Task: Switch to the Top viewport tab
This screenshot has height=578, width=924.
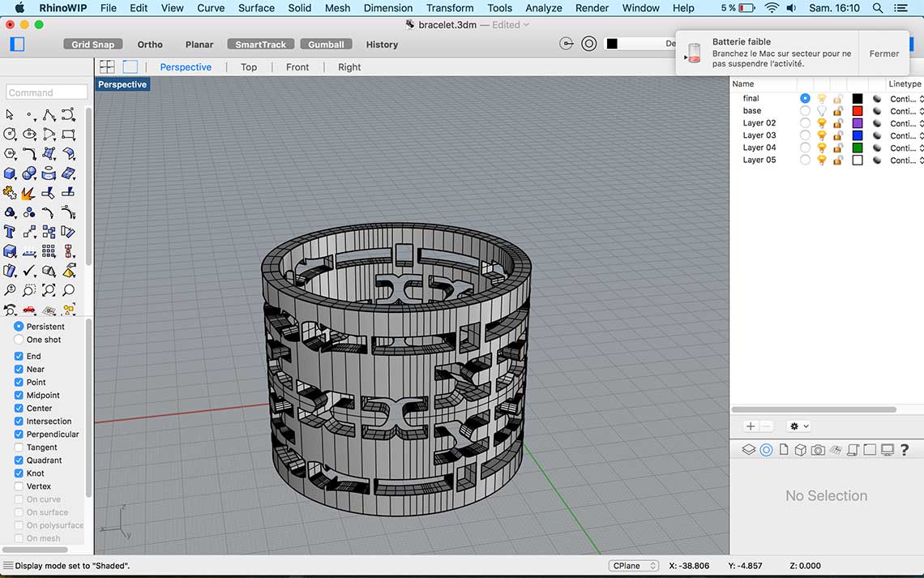Action: [x=249, y=67]
